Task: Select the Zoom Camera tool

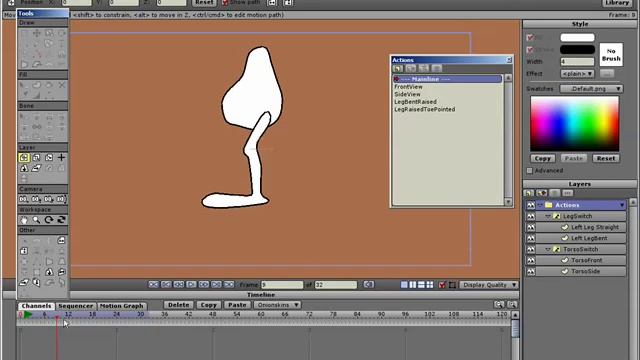Action: (36, 199)
